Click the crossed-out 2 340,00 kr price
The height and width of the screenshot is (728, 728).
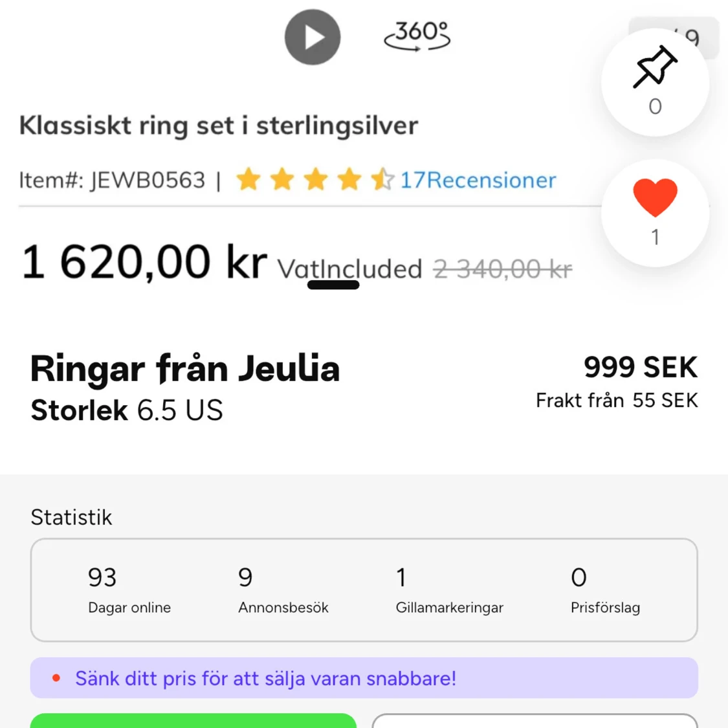click(502, 269)
